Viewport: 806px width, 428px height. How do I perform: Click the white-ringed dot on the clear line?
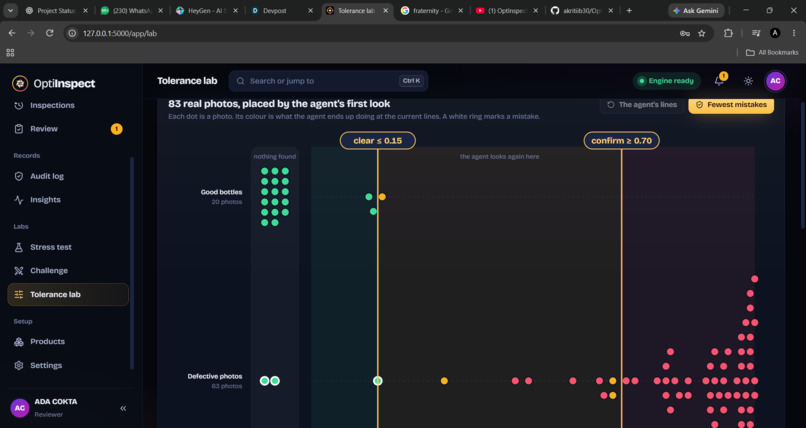(378, 381)
